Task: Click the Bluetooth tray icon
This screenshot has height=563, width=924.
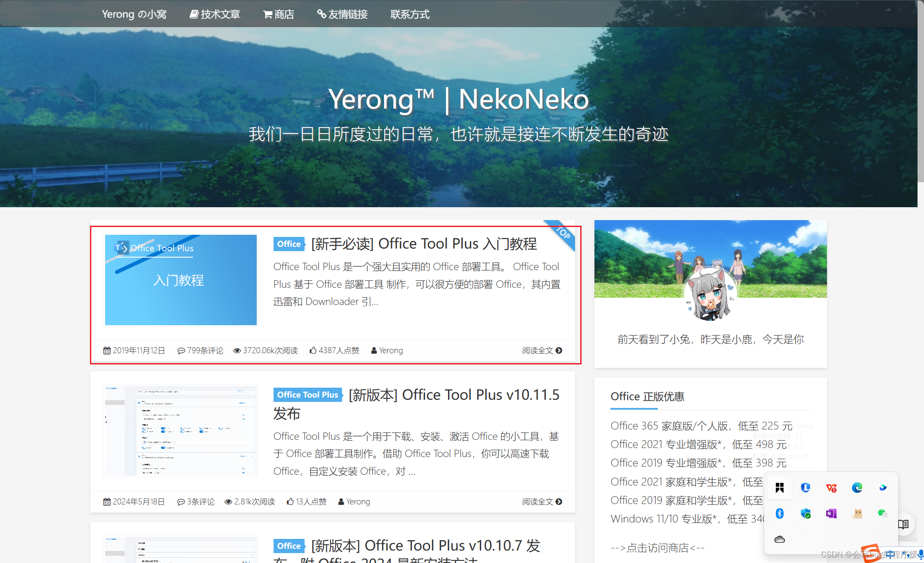Action: (x=779, y=513)
